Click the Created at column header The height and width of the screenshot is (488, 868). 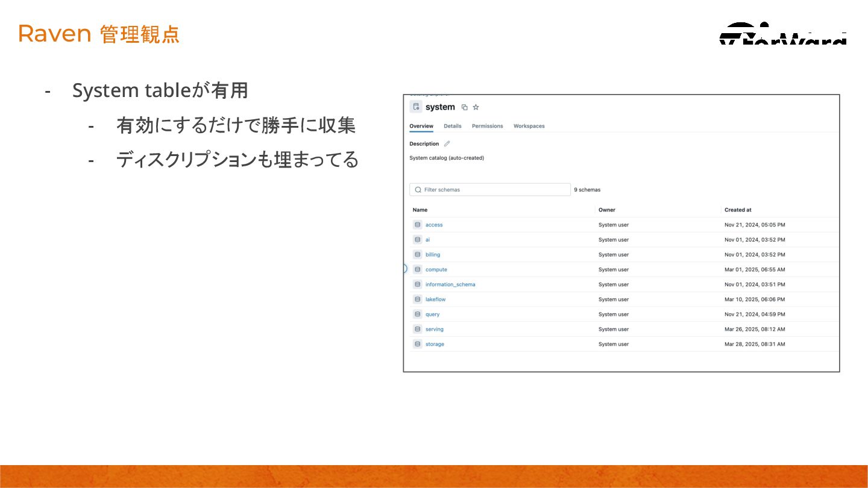(x=738, y=210)
